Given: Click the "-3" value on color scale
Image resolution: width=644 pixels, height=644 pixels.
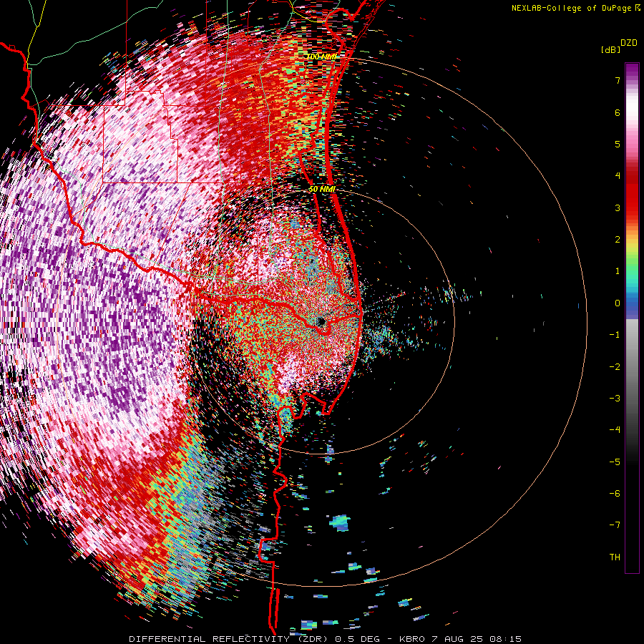Looking at the screenshot, I should 615,399.
